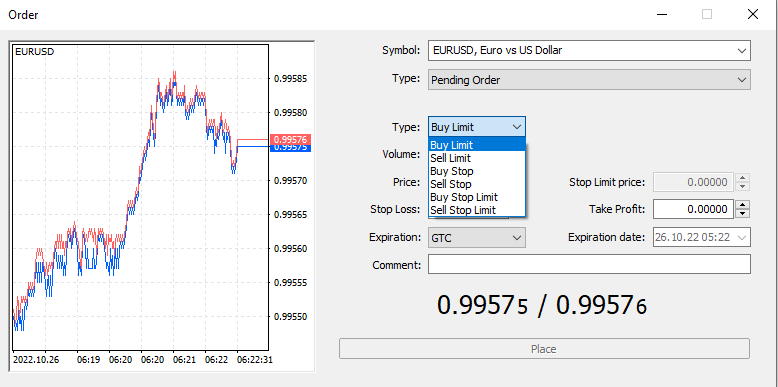Click the EURUSD tick chart area

point(140,197)
